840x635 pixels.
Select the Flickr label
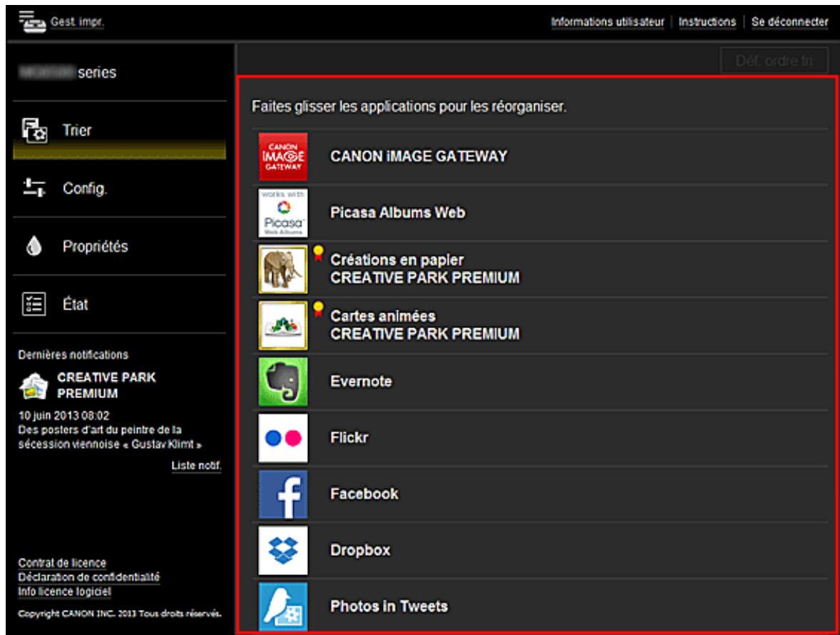(x=349, y=438)
